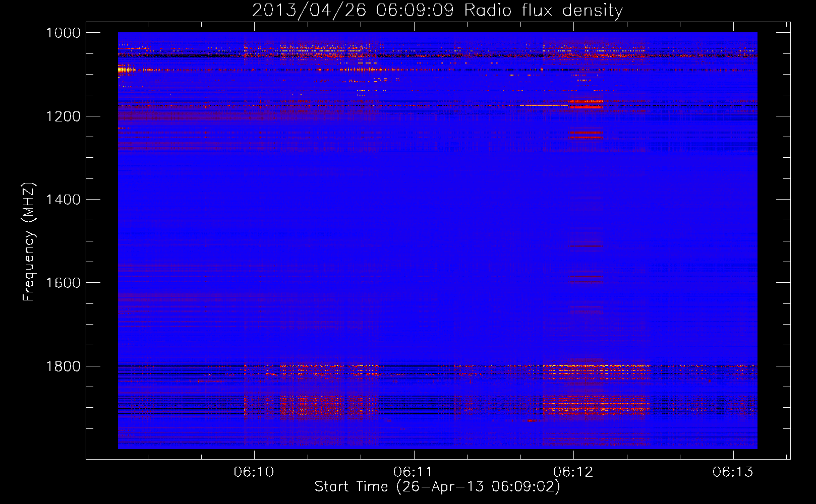The height and width of the screenshot is (504, 816).
Task: Select the 1400 frequency tick label
Action: 63,200
